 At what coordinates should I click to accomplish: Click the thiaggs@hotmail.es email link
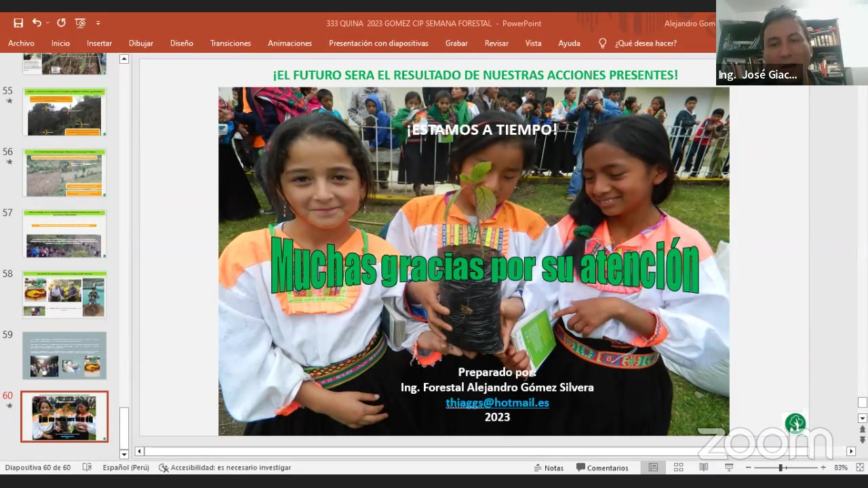pyautogui.click(x=497, y=403)
